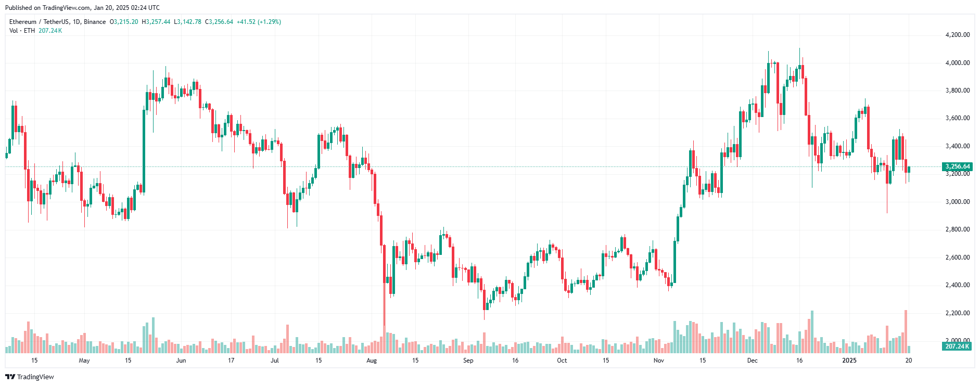Screen dimensions: 980x386
Task: Select the May marker on time axis
Action: [84, 361]
